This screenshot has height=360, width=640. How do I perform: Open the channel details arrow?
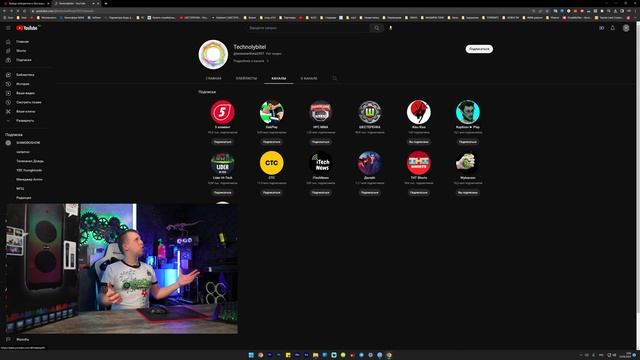(x=268, y=61)
